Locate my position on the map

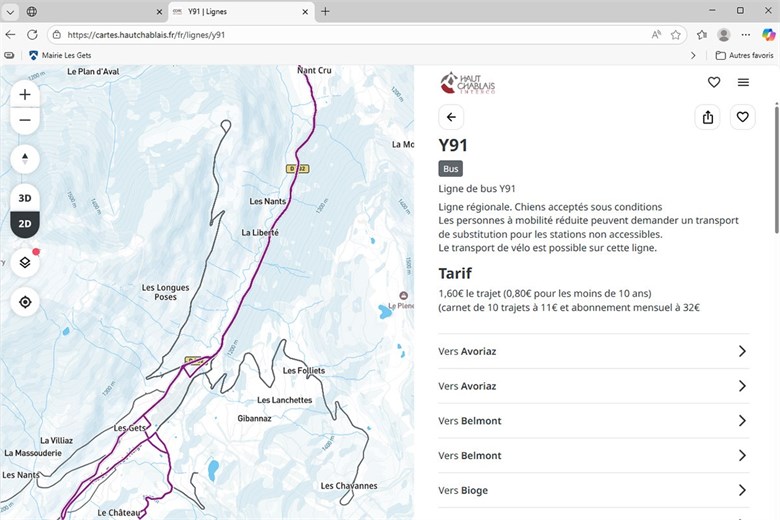pos(25,302)
